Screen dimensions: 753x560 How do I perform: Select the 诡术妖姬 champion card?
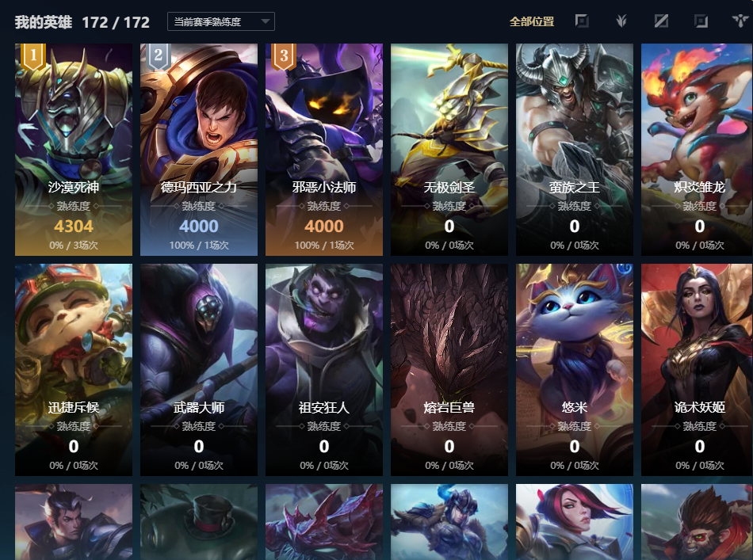pyautogui.click(x=697, y=370)
